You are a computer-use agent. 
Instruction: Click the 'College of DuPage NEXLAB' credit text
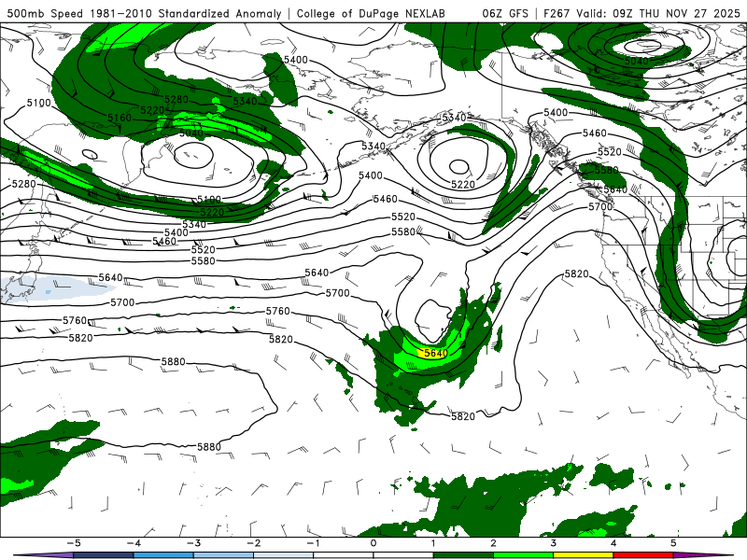coord(371,13)
